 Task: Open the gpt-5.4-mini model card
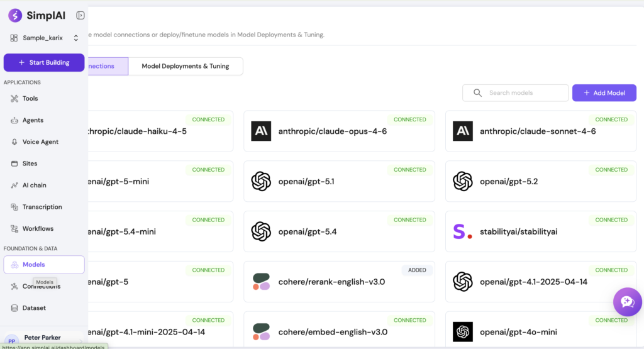[160, 231]
